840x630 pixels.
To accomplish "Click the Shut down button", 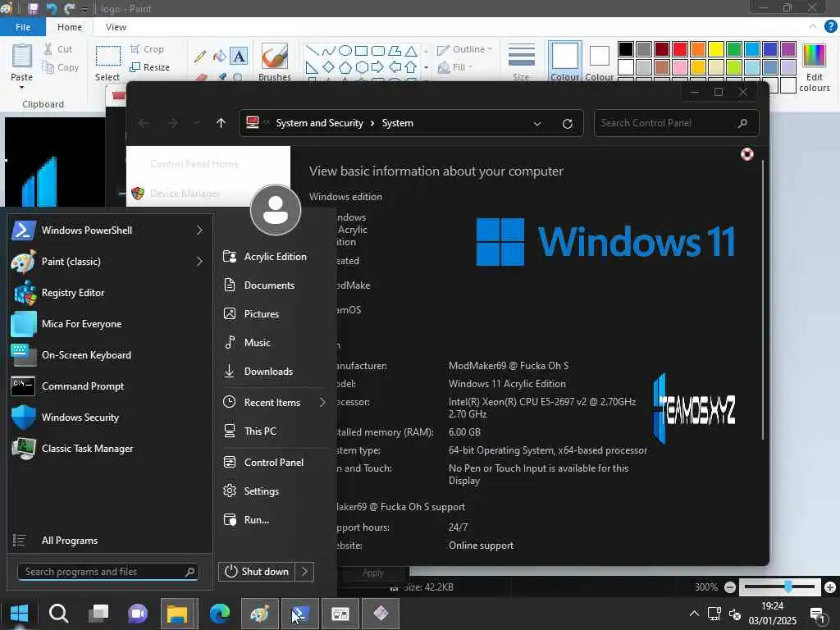I will tap(257, 572).
